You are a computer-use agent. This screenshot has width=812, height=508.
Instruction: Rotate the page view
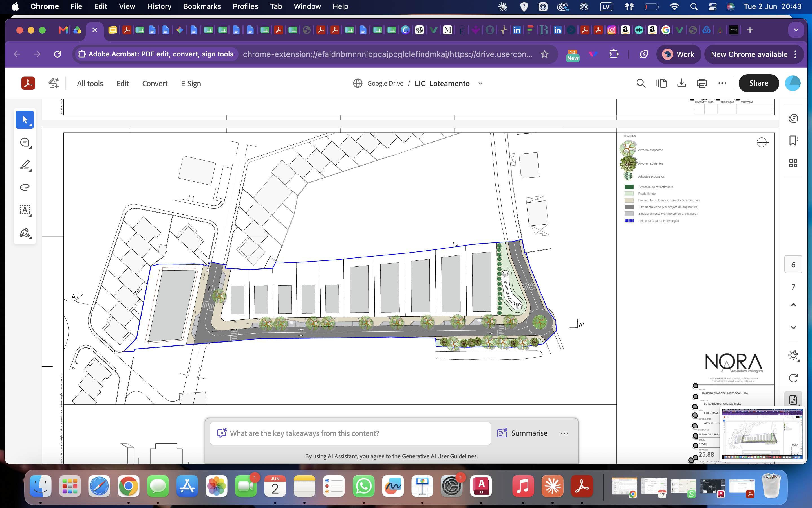tap(793, 378)
